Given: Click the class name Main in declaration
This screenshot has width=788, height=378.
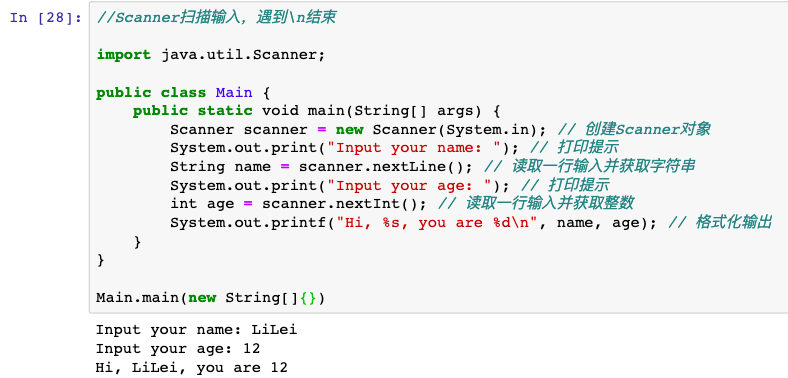Looking at the screenshot, I should (234, 92).
